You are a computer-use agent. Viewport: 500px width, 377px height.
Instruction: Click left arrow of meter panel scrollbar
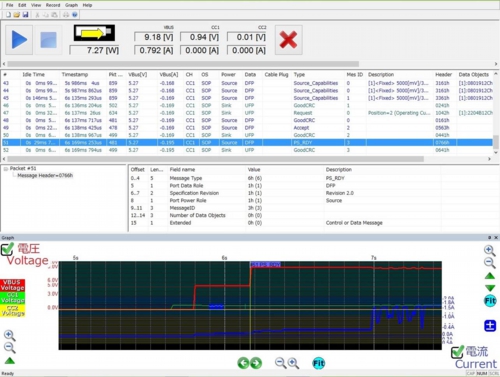(4, 64)
